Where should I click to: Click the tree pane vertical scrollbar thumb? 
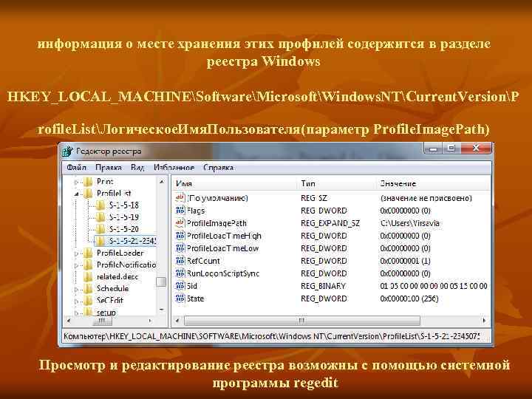point(161,282)
